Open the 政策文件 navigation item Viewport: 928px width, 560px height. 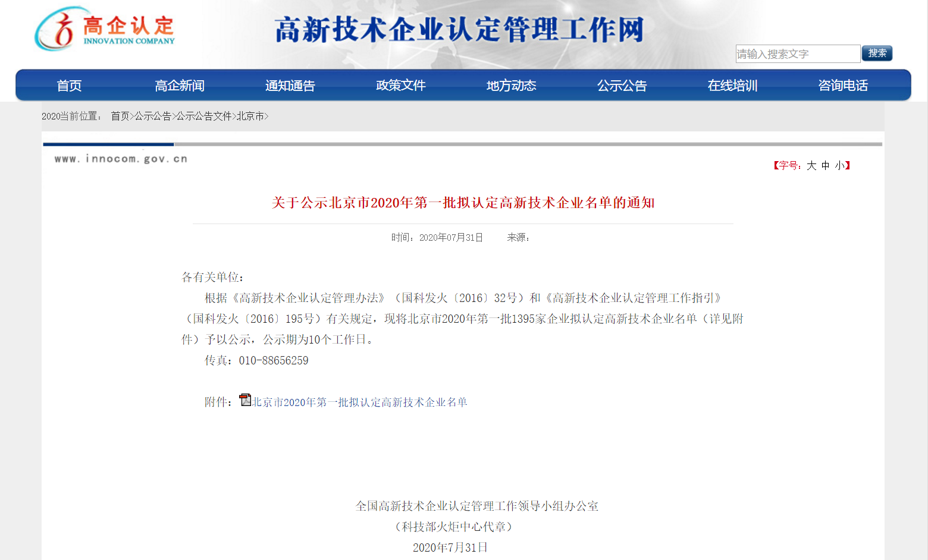401,86
